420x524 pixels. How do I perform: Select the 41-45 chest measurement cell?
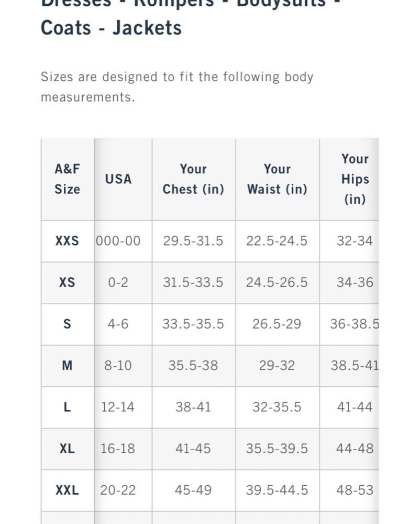point(193,449)
